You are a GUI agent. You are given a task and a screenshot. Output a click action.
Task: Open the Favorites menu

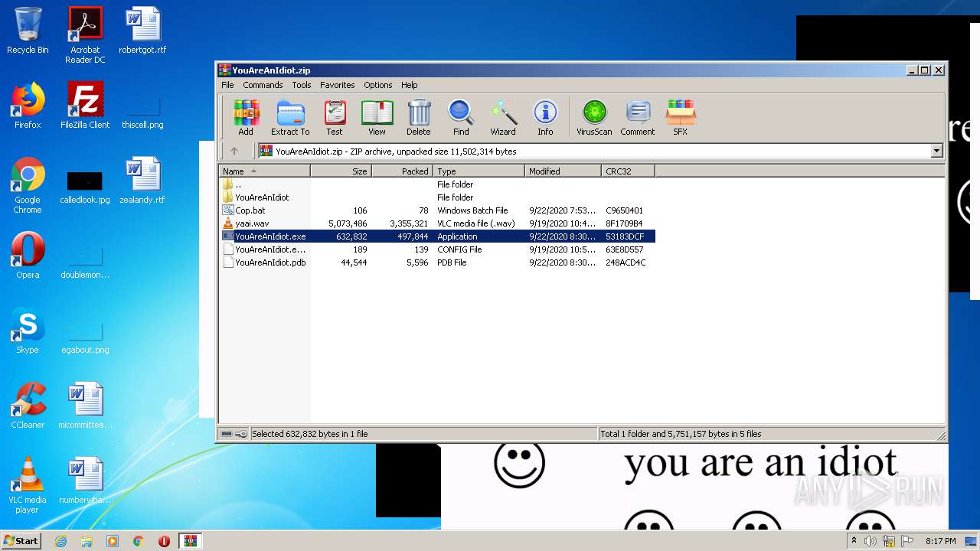pyautogui.click(x=338, y=85)
